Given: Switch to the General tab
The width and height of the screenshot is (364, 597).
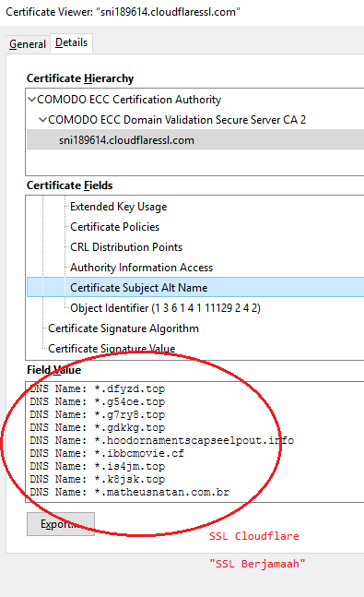Looking at the screenshot, I should coord(28,43).
